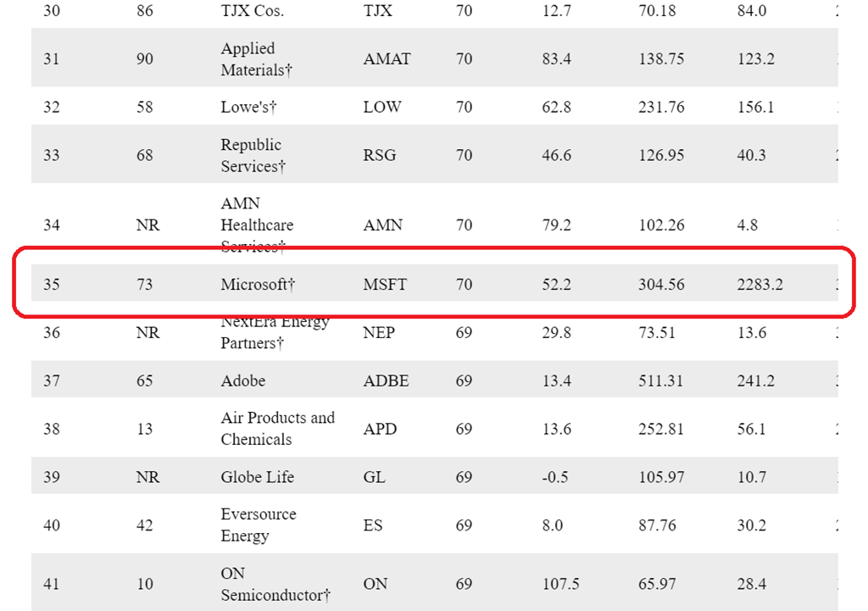Select the Globe Life company name
This screenshot has width=868, height=611.
(258, 477)
